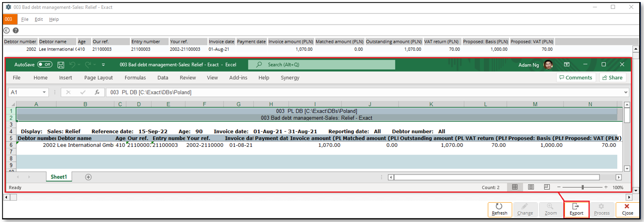644x222 pixels.
Task: Switch to the Home ribbon tab
Action: click(x=40, y=77)
